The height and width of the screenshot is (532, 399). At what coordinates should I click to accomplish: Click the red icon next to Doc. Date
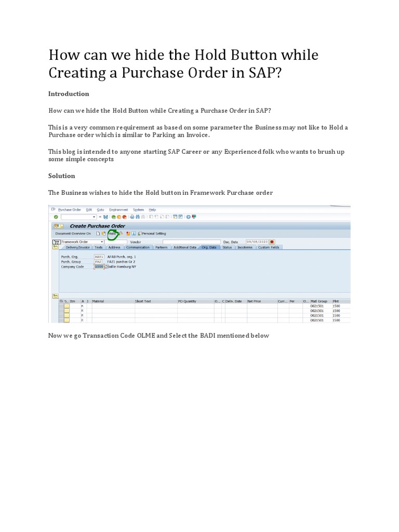[272, 242]
